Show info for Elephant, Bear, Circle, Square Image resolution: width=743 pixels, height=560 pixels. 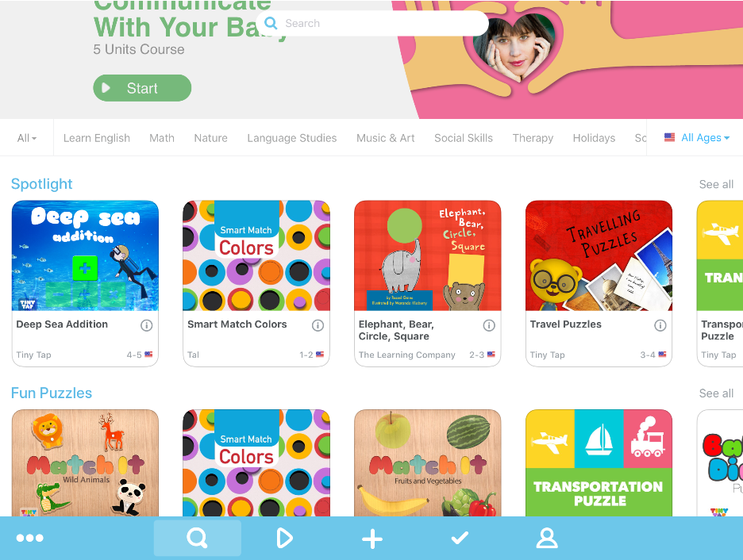pyautogui.click(x=489, y=325)
